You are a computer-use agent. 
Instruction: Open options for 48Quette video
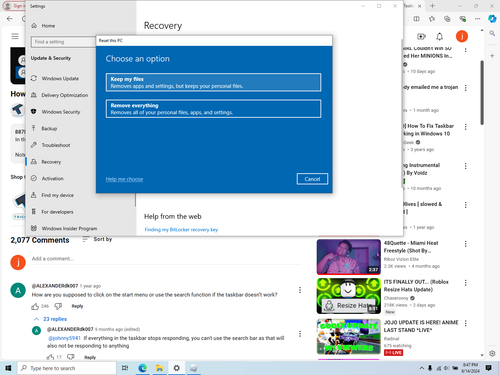[466, 244]
